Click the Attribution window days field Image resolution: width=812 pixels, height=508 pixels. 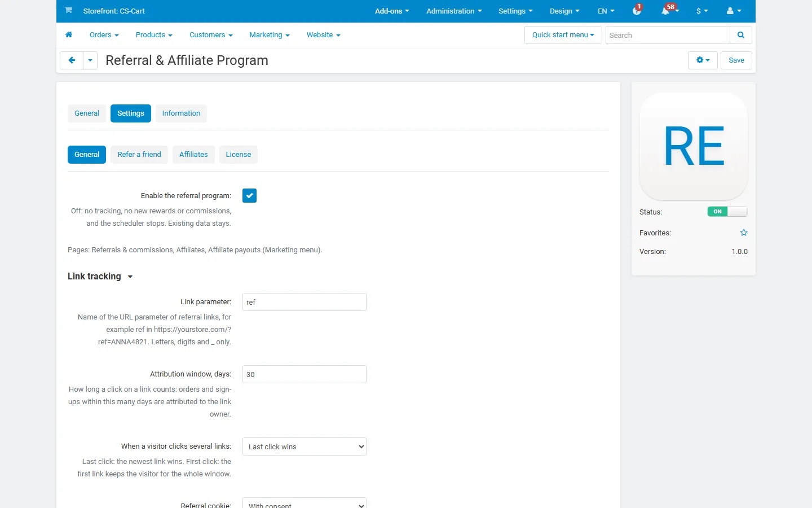pyautogui.click(x=304, y=374)
